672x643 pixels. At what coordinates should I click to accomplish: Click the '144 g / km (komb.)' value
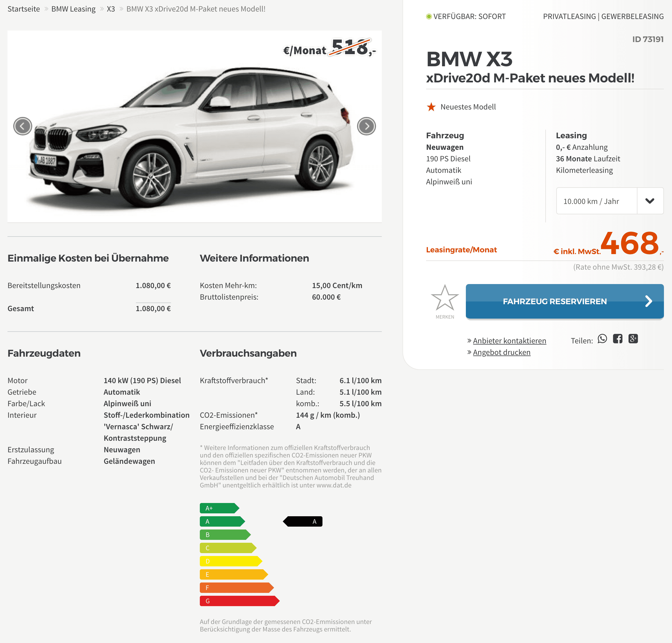point(328,415)
